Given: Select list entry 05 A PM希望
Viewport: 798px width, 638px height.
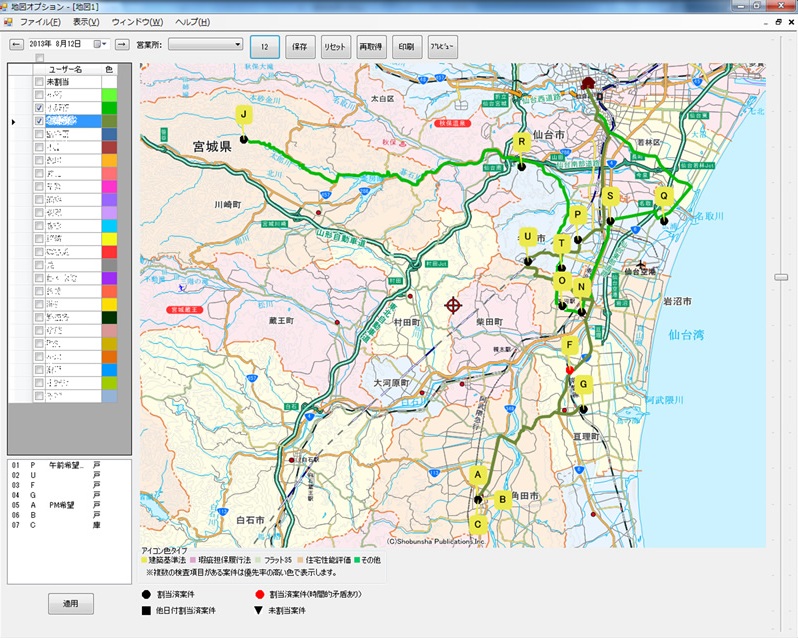Looking at the screenshot, I should click(x=60, y=505).
